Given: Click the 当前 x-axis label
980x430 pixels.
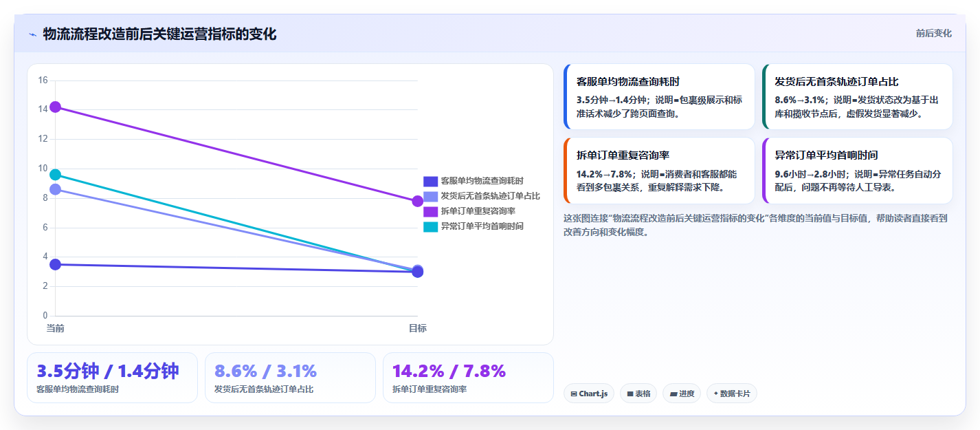Looking at the screenshot, I should click(55, 328).
